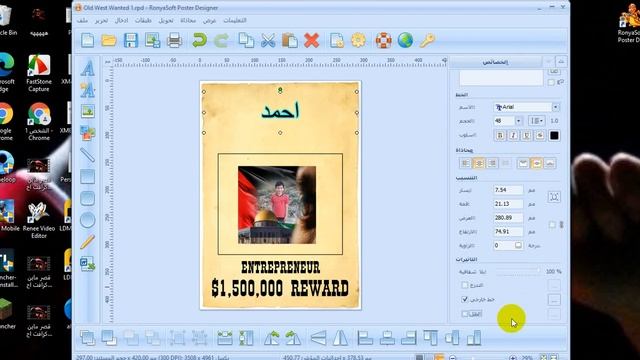Save the poster with floppy disk icon
This screenshot has width=640, height=360.
click(x=131, y=40)
